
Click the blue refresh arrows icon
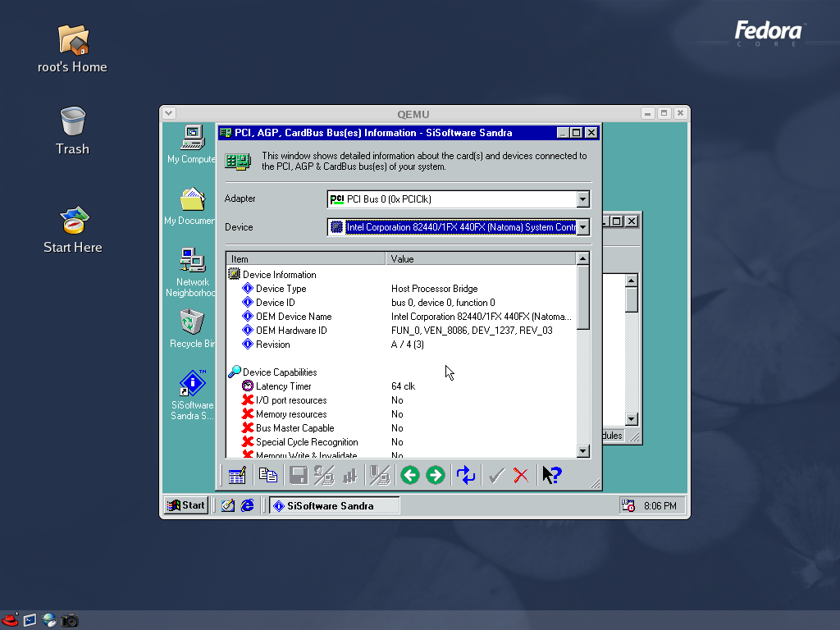point(466,475)
